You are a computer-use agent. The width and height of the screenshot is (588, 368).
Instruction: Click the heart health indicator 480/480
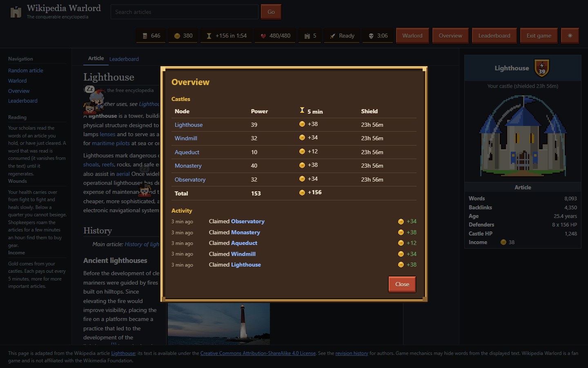pos(276,36)
